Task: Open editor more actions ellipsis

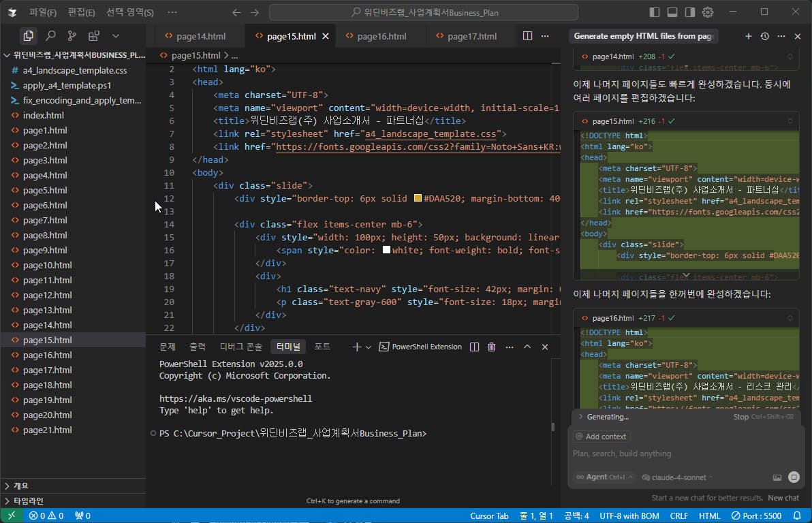Action: [x=545, y=35]
